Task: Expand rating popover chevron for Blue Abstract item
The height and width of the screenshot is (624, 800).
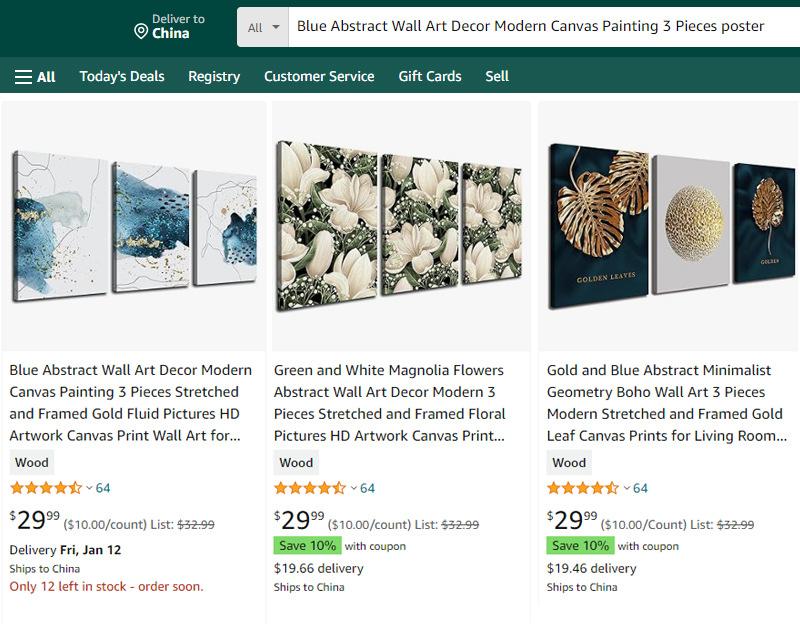Action: click(x=89, y=488)
